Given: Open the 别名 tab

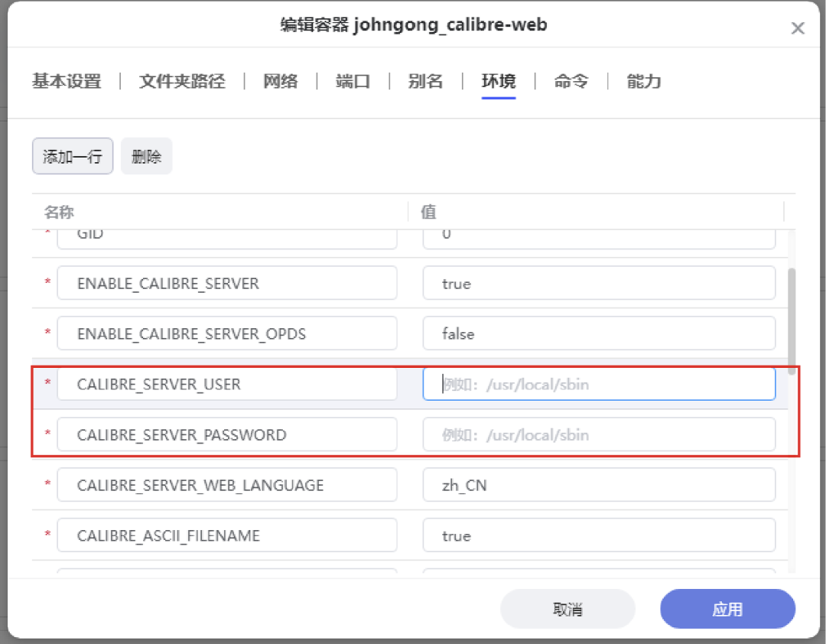Looking at the screenshot, I should pyautogui.click(x=426, y=81).
